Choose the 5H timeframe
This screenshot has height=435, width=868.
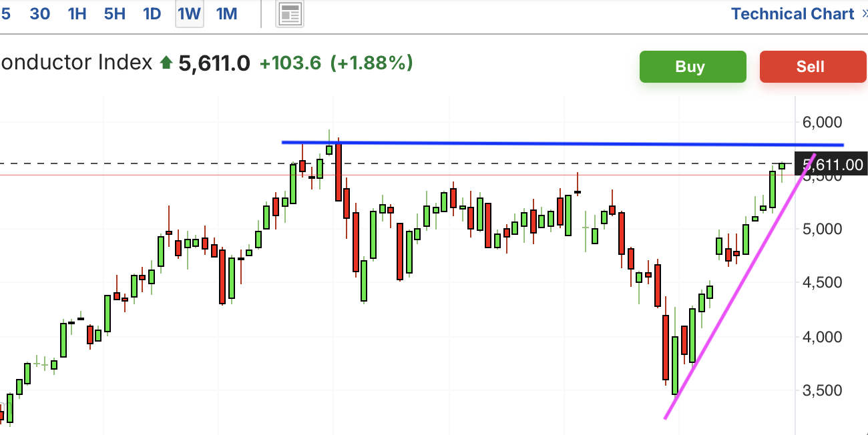tap(115, 14)
